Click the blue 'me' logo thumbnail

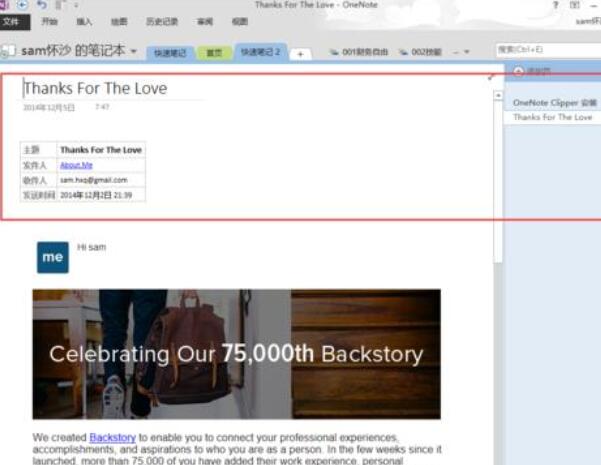pos(53,257)
